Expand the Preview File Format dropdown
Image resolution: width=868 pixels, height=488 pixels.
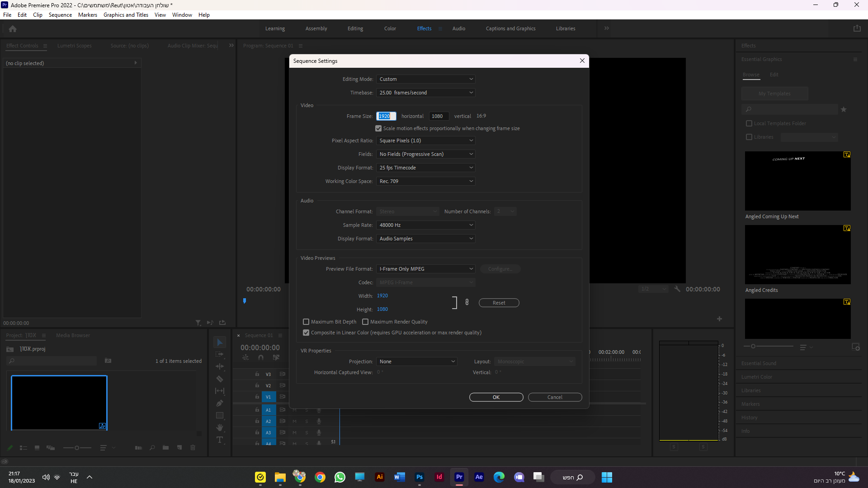(425, 269)
